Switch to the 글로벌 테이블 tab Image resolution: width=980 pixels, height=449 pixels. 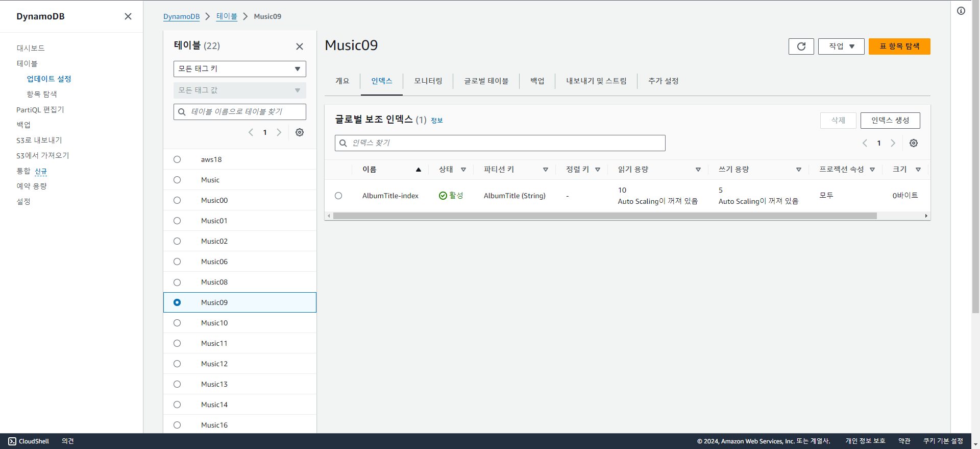point(486,81)
